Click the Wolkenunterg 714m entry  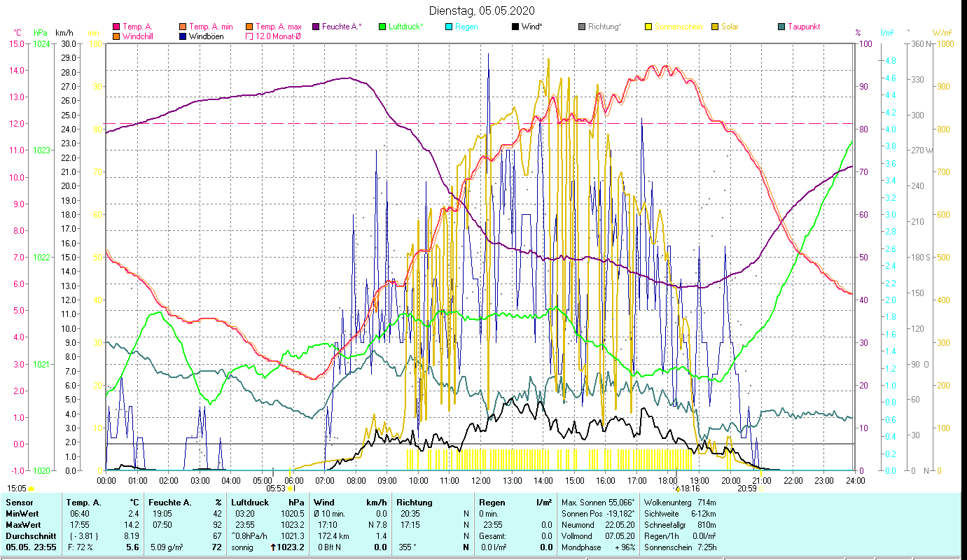[679, 503]
